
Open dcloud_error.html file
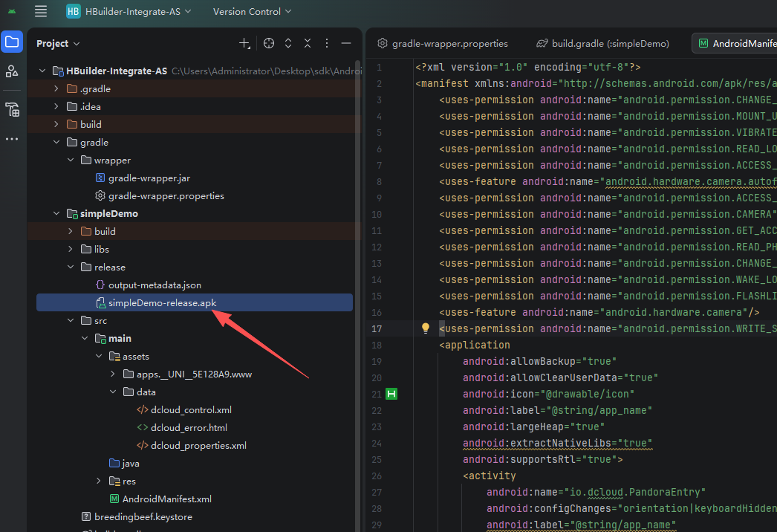[x=189, y=428]
